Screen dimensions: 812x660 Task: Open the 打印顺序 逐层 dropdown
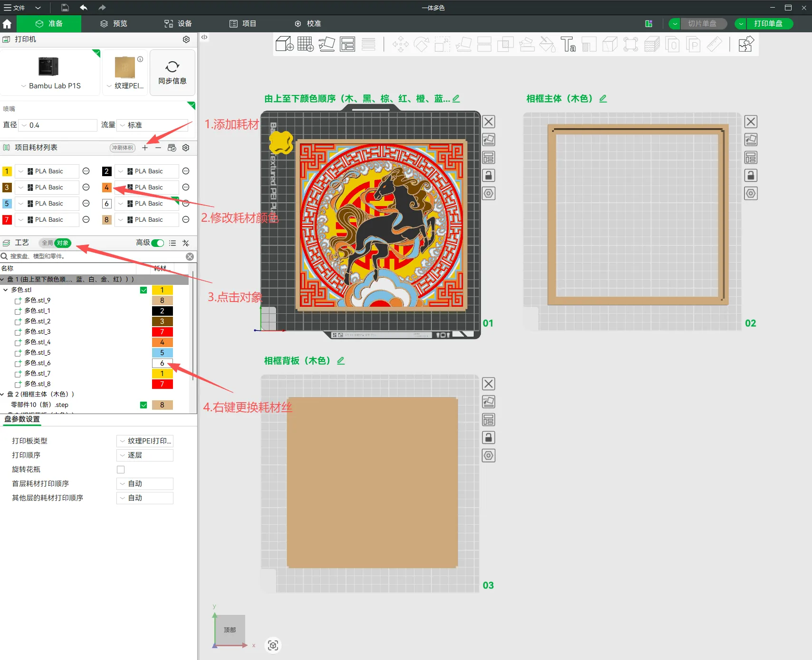tap(145, 455)
